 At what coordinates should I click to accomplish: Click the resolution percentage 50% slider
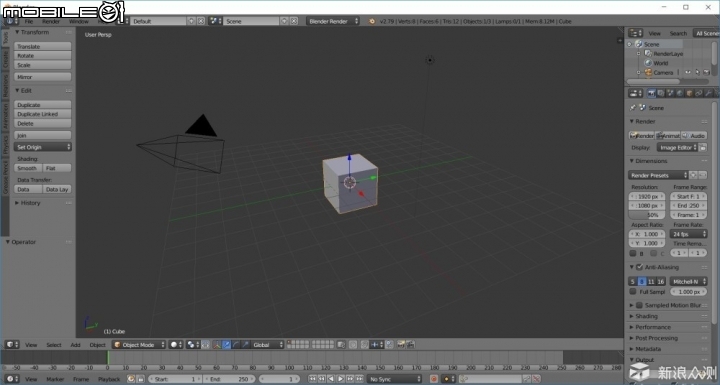647,215
